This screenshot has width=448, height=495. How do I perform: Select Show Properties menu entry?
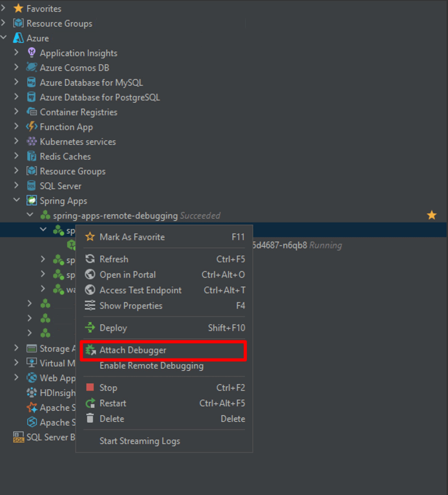[x=132, y=305]
